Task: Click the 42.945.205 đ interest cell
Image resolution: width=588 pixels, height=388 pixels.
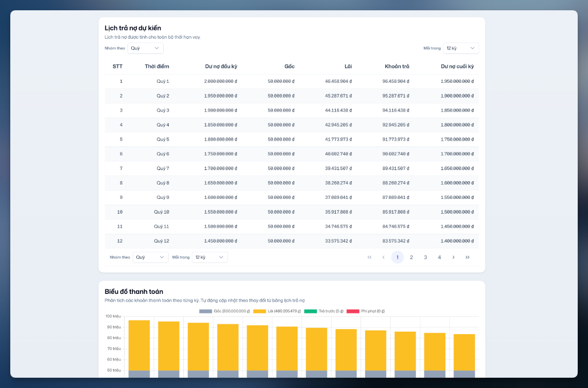Action: (x=339, y=125)
